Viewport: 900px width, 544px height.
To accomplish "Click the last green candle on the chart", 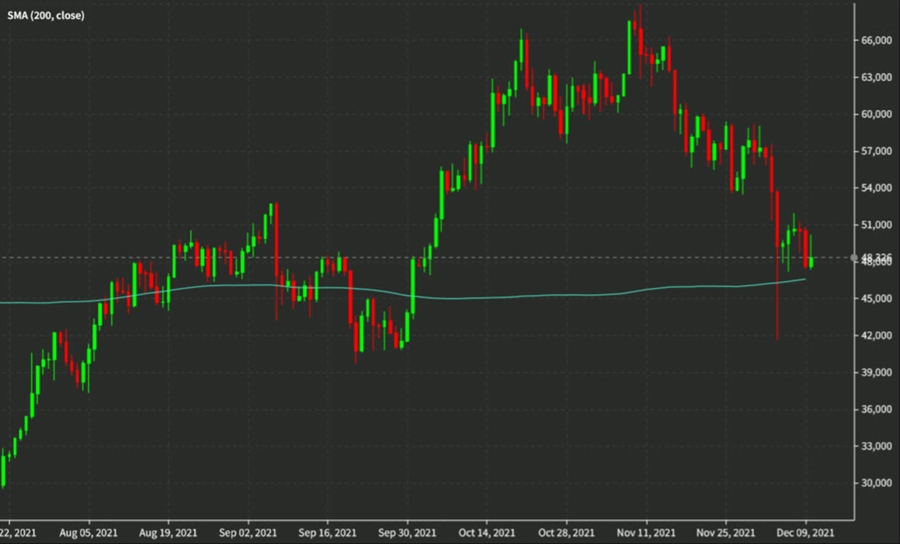I will [x=811, y=260].
